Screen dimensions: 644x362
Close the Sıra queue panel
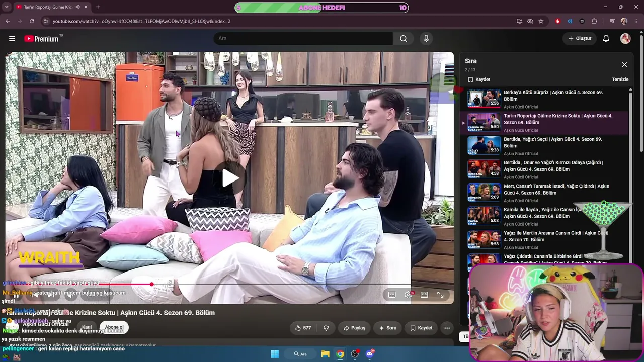(x=624, y=65)
